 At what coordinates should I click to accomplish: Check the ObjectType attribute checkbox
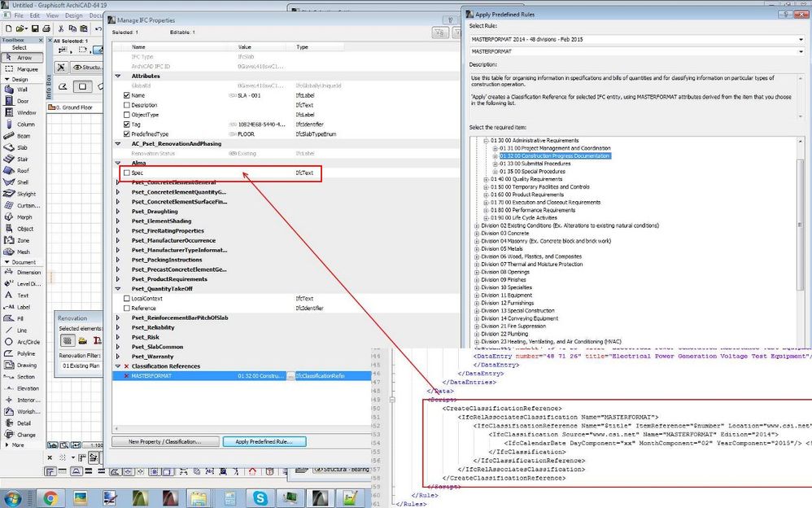tap(127, 115)
